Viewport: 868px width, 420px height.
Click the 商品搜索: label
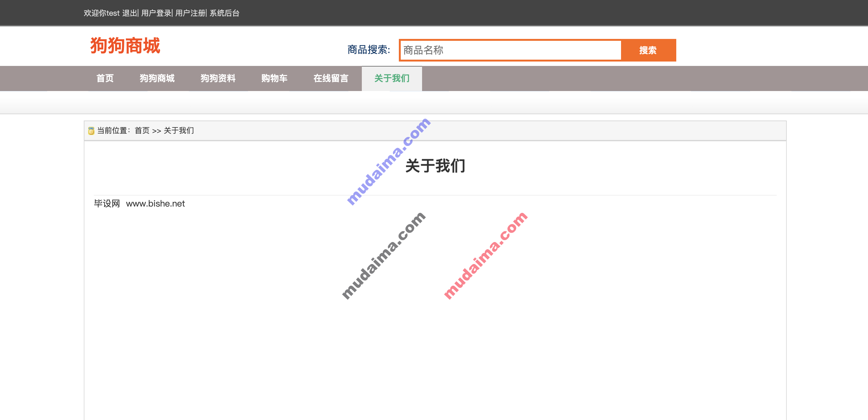[x=369, y=50]
